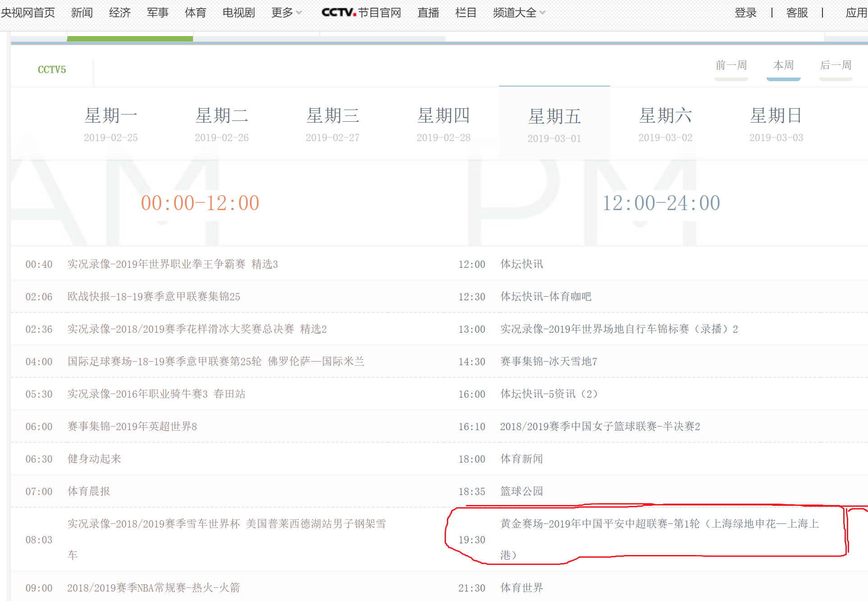Click 国际足球赛场 佛罗伦萨—国际米兰 program
This screenshot has width=868, height=601.
point(216,362)
